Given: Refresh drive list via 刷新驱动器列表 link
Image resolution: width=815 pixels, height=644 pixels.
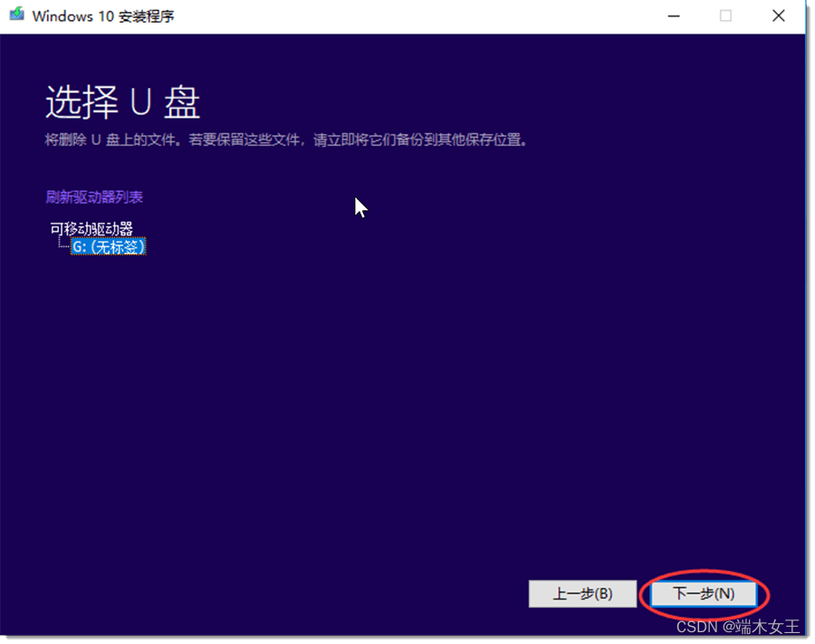Looking at the screenshot, I should (x=94, y=197).
